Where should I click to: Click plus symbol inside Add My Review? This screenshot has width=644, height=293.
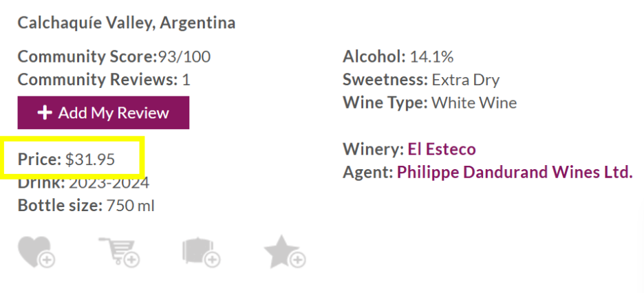click(44, 113)
